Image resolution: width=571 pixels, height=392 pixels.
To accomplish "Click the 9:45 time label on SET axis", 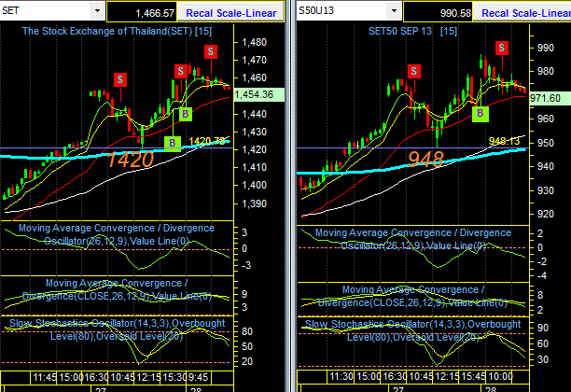I will (x=198, y=377).
